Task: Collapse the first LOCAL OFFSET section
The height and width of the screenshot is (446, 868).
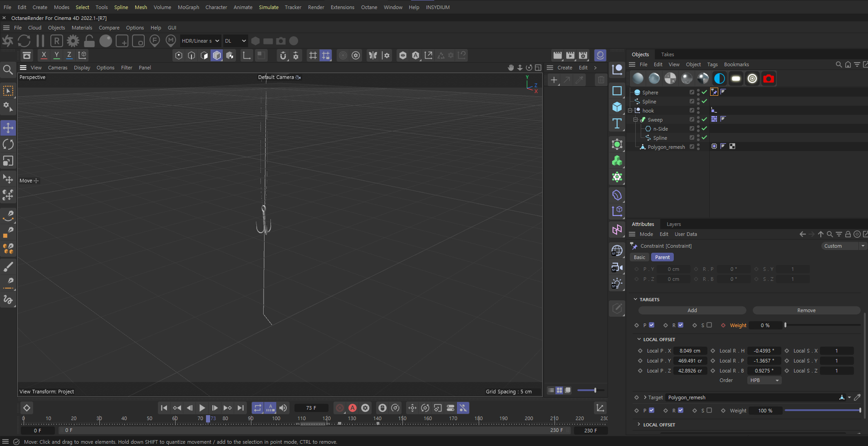Action: (639, 339)
